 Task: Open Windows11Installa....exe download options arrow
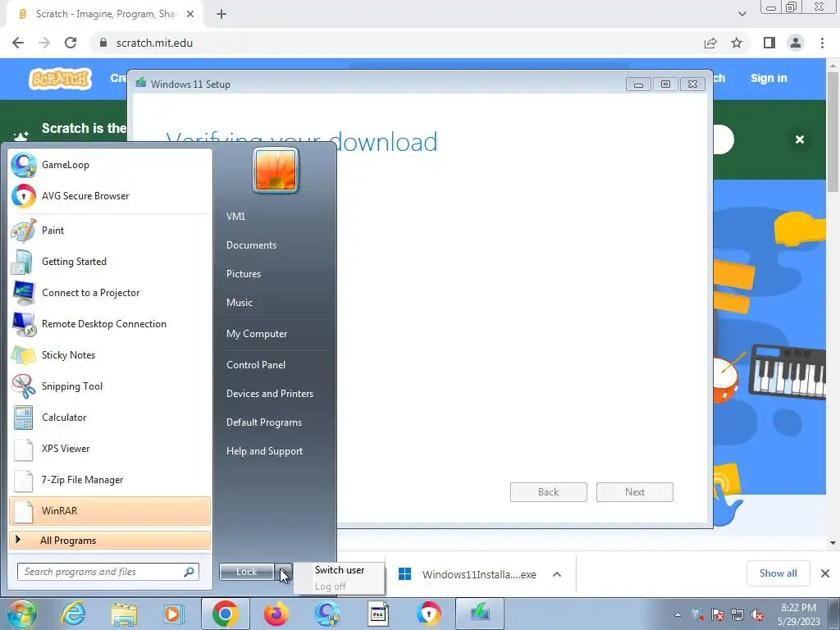[x=557, y=574]
